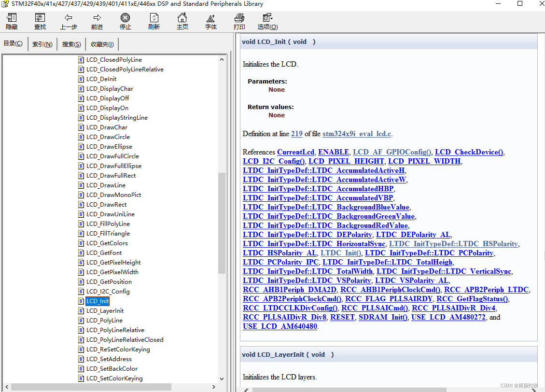Click the tree scrollbar down arrow
The height and width of the screenshot is (392, 545).
222,379
